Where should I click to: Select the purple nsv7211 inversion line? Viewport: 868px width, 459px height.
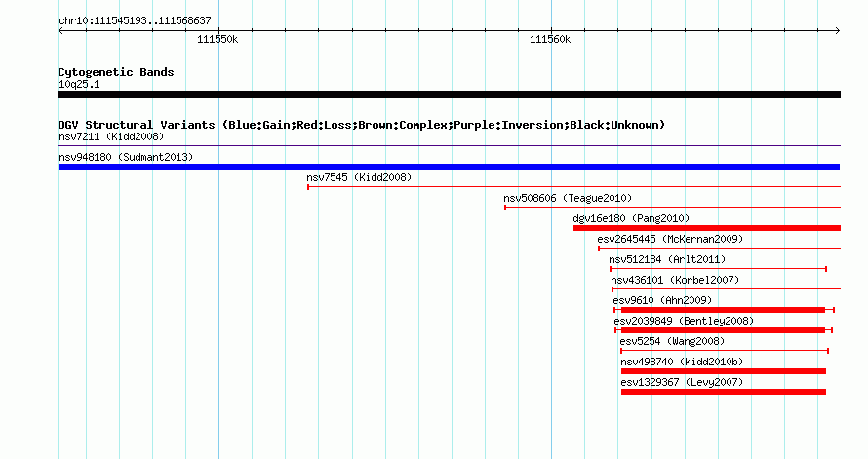click(x=449, y=146)
